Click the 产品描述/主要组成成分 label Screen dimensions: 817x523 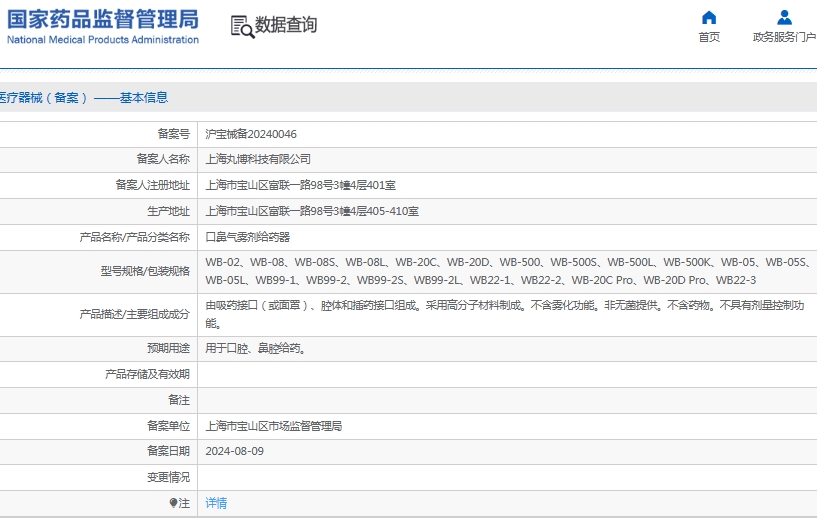[x=134, y=314]
